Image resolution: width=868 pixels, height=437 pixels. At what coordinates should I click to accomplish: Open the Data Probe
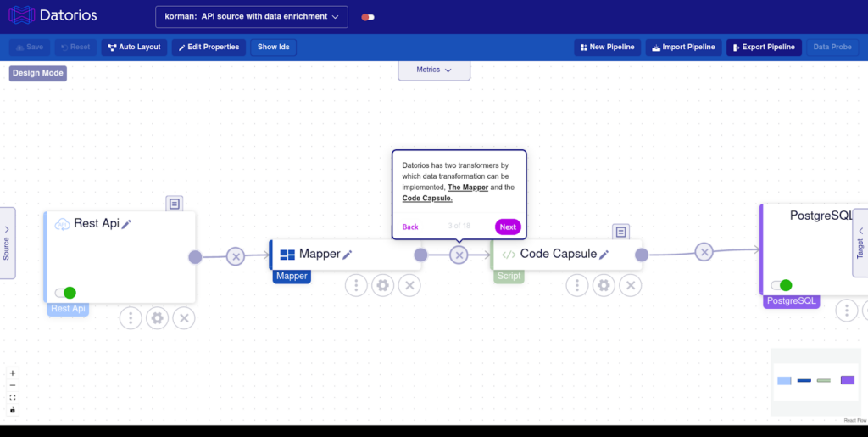click(x=832, y=47)
